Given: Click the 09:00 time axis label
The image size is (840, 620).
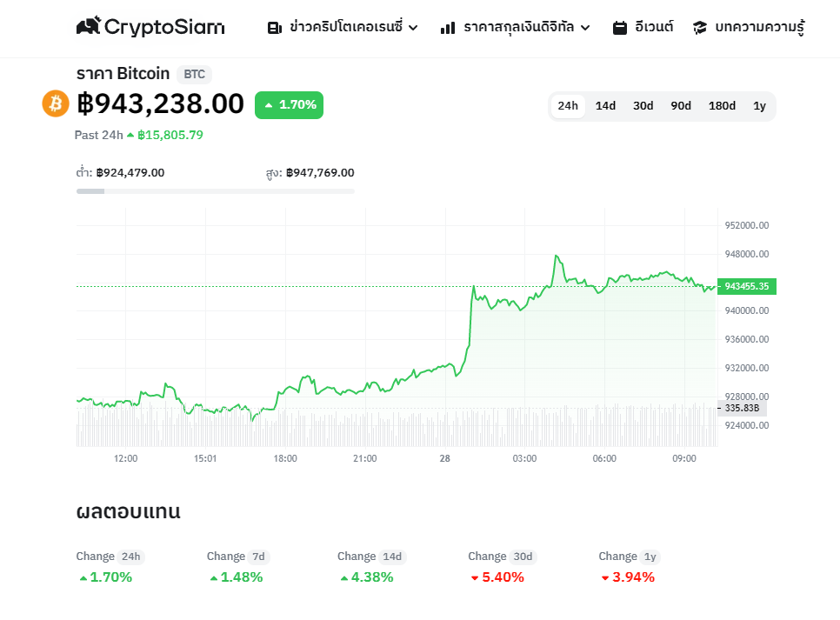Looking at the screenshot, I should click(x=684, y=459).
